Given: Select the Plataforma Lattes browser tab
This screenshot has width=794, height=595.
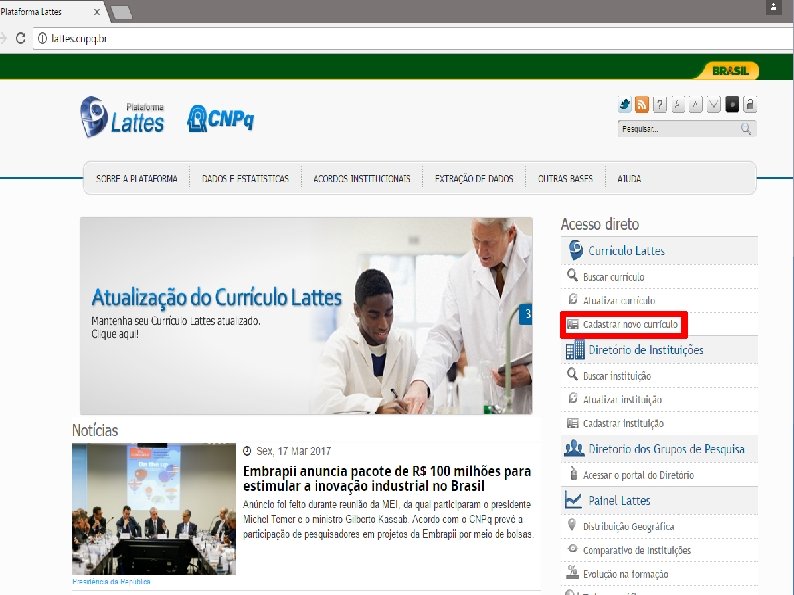Looking at the screenshot, I should [x=51, y=11].
